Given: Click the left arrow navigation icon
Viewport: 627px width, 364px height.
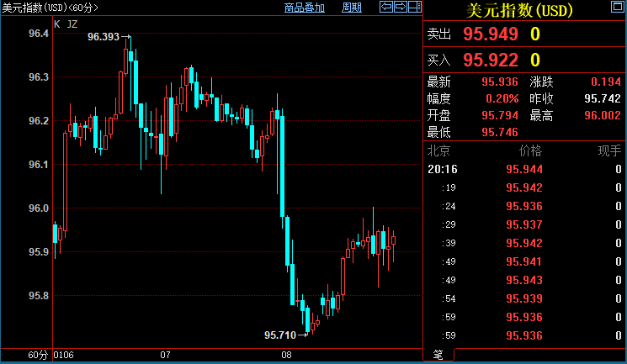Looking at the screenshot, I should click(386, 8).
